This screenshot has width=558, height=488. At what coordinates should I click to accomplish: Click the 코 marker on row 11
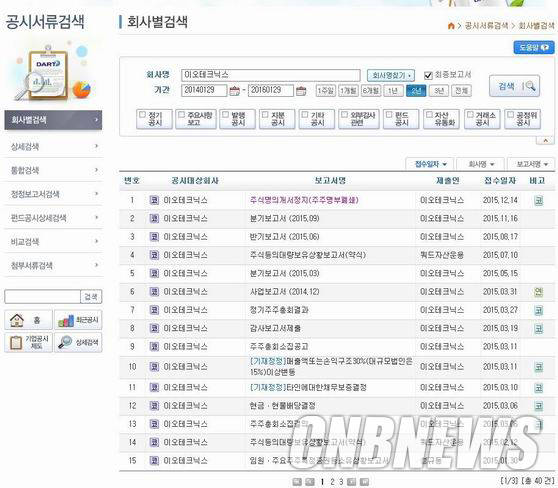(x=538, y=388)
